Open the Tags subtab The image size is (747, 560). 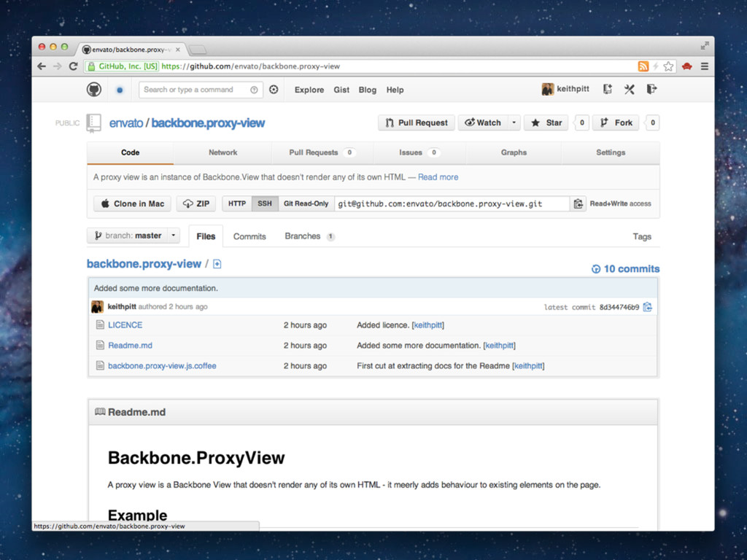[x=642, y=237]
